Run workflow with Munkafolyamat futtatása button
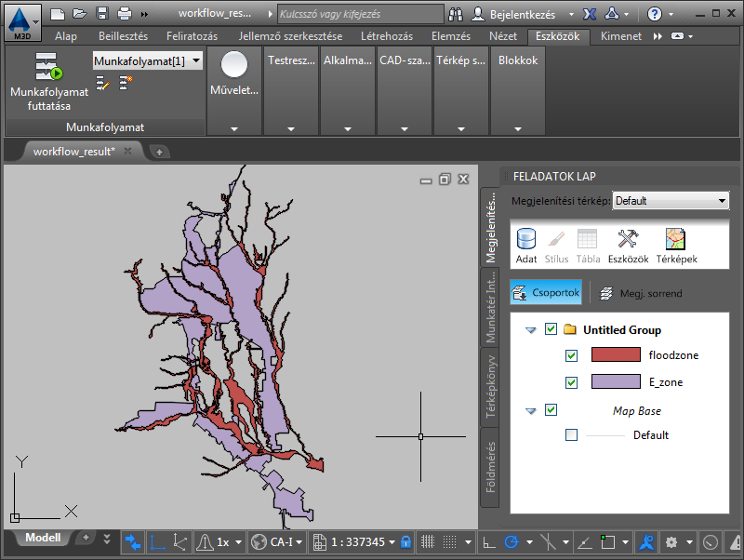744x560 pixels. pos(48,82)
